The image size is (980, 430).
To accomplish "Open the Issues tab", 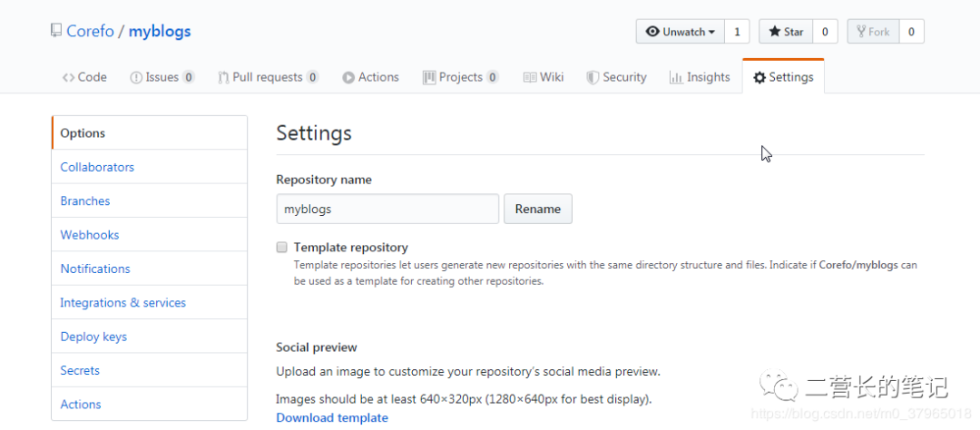I will click(x=162, y=77).
